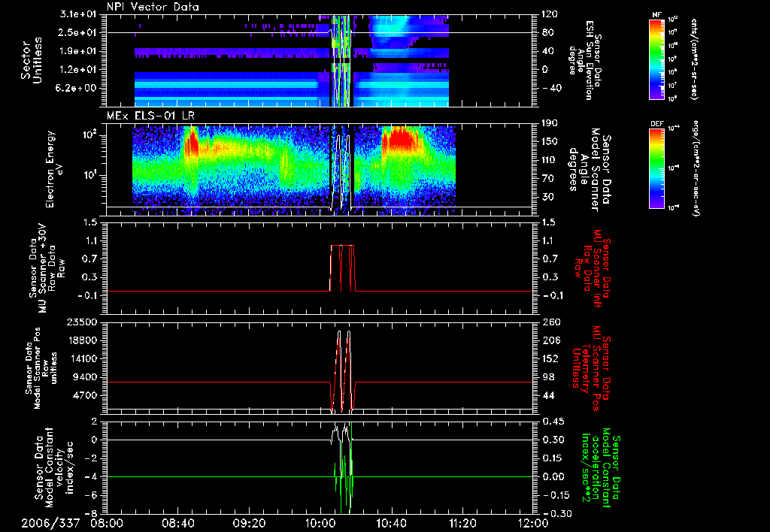
Task: Click the 08:40 time tick label
Action: point(177,523)
